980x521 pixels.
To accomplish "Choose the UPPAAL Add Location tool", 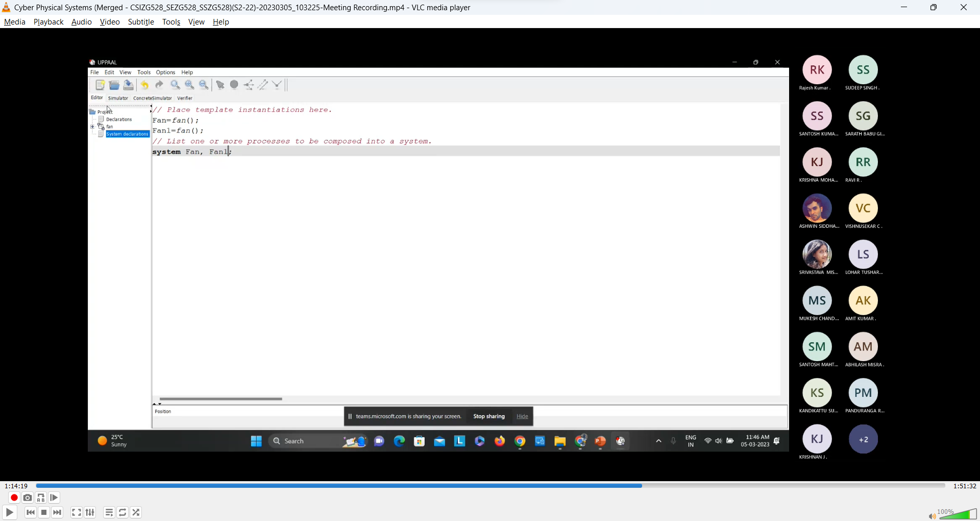I will [234, 85].
